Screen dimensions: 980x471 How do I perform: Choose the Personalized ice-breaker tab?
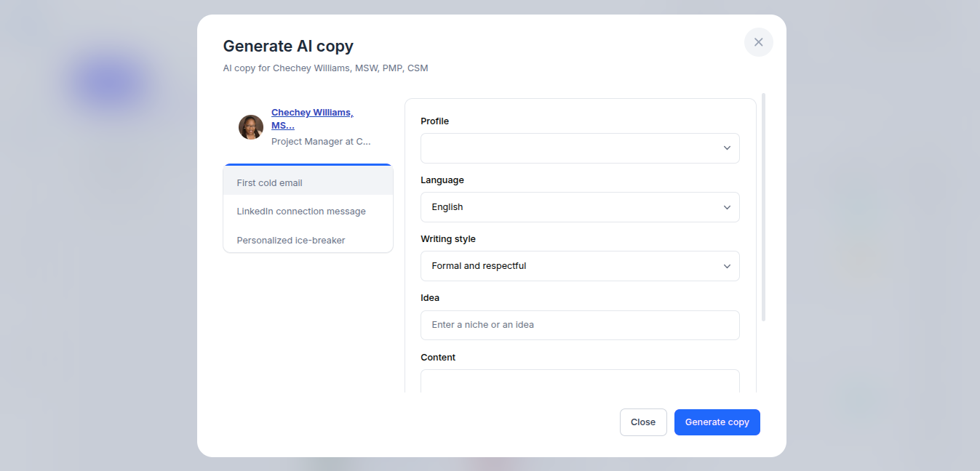point(308,241)
